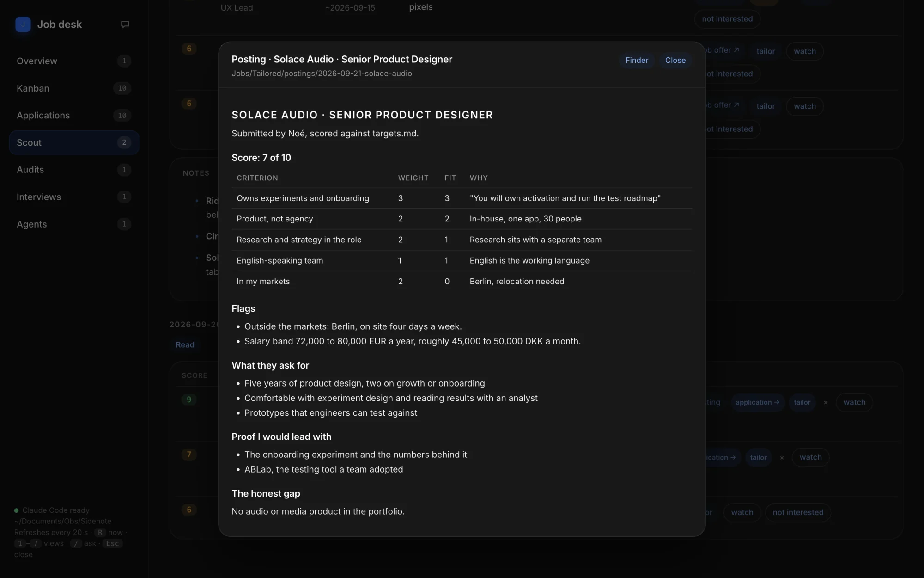Click the 'The honest gap' heading
Image resolution: width=924 pixels, height=578 pixels.
pos(266,494)
